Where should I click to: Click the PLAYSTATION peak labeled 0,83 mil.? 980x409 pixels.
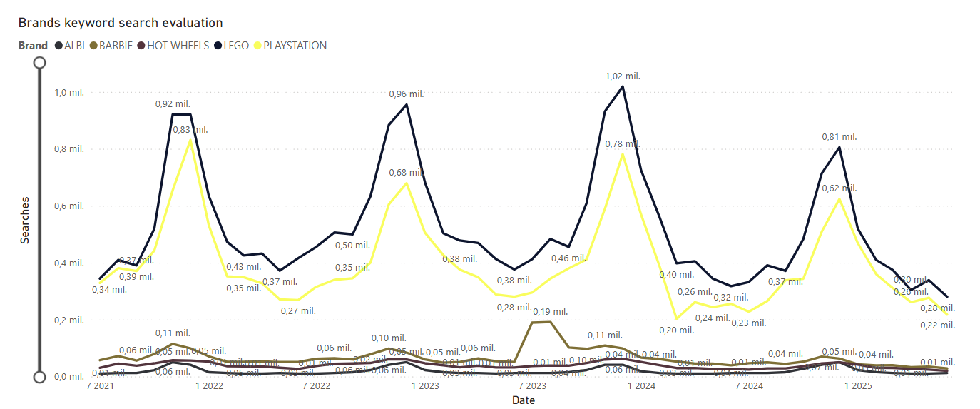point(190,140)
